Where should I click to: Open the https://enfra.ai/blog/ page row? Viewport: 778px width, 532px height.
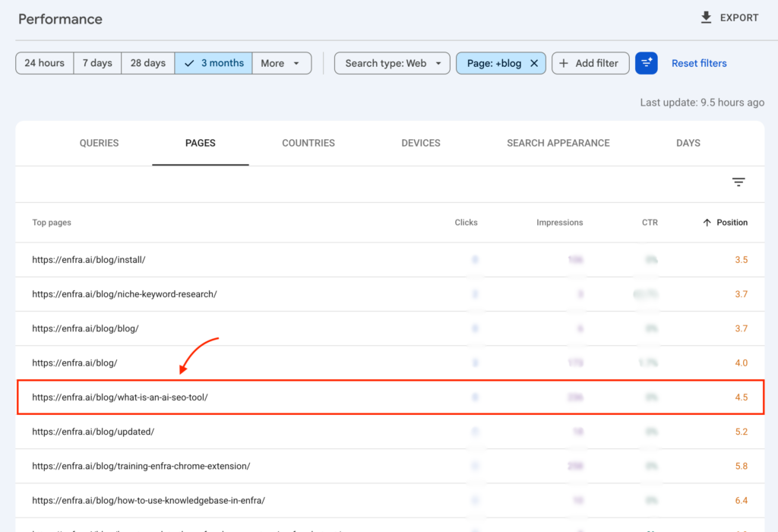click(390, 363)
